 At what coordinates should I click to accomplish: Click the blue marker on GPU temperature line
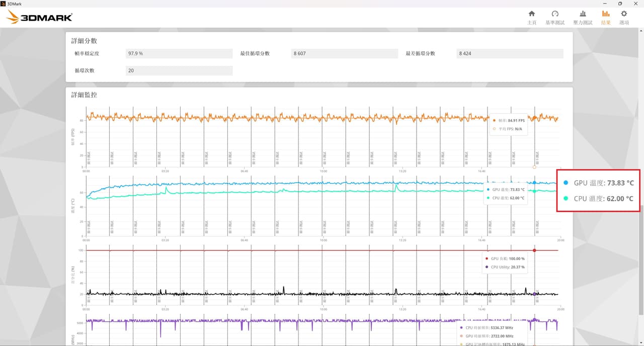click(534, 183)
